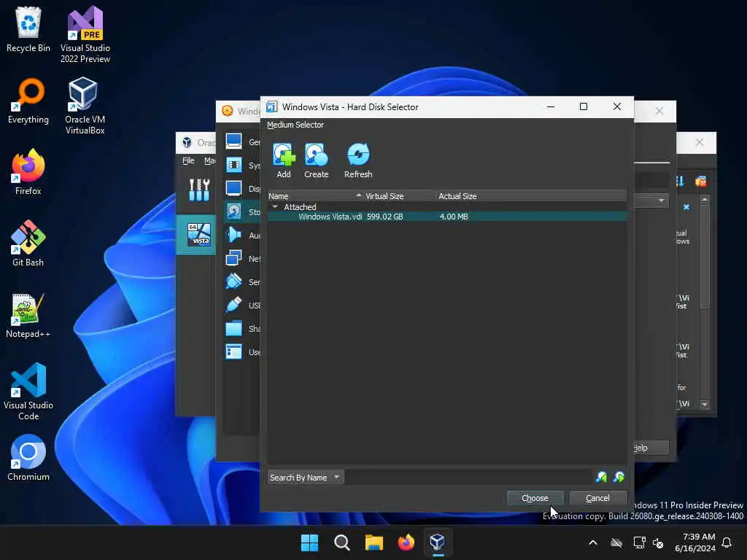The width and height of the screenshot is (747, 560).
Task: Select Serial Ports icon in Settings sidebar
Action: coord(233,281)
